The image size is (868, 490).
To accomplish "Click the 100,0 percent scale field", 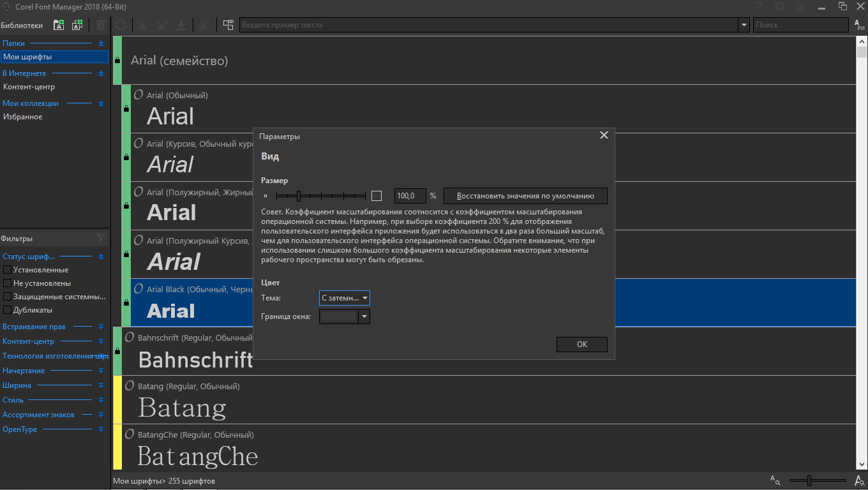I will coord(410,196).
